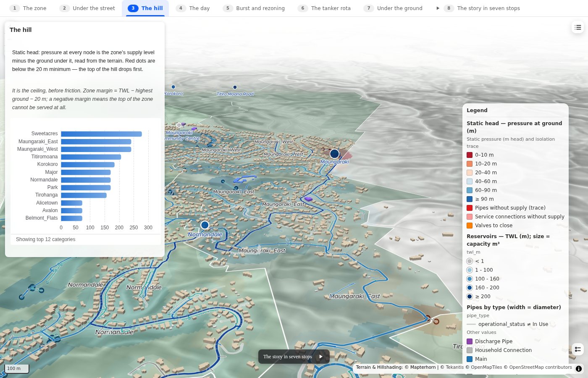Screen dimensions: 588x378
Task: Switch to The zone tab
Action: coord(28,8)
